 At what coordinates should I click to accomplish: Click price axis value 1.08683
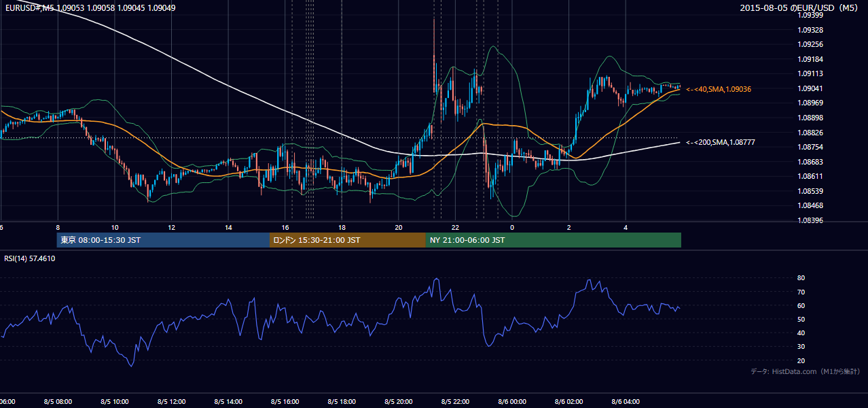810,162
